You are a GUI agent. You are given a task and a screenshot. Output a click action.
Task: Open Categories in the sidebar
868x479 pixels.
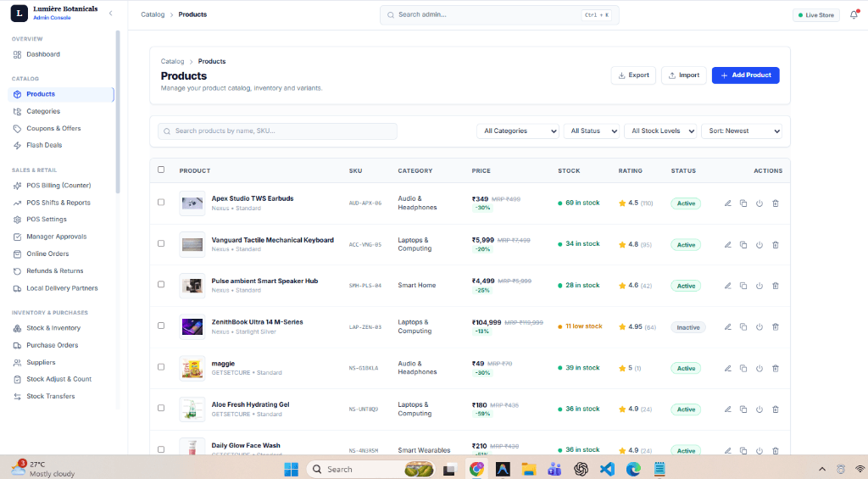click(61, 111)
